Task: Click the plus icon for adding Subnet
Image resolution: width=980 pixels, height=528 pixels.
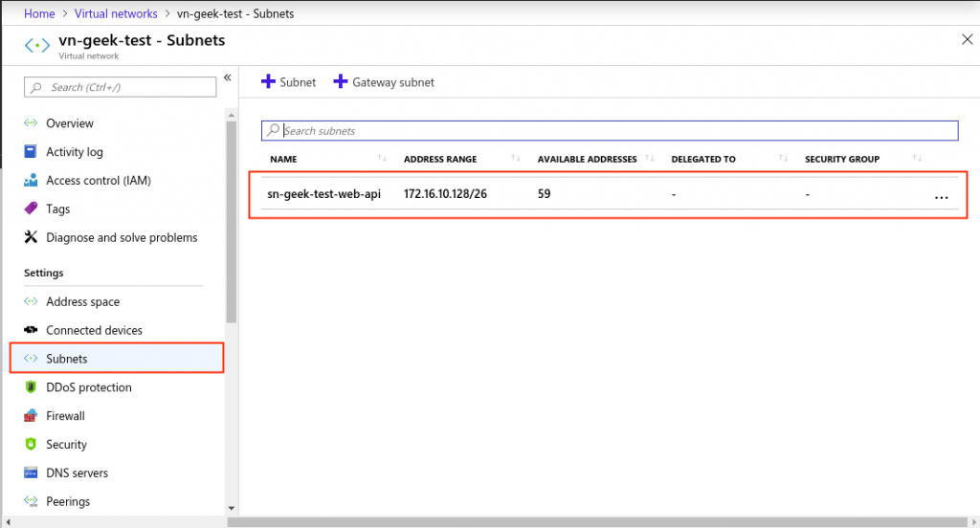Action: point(268,82)
